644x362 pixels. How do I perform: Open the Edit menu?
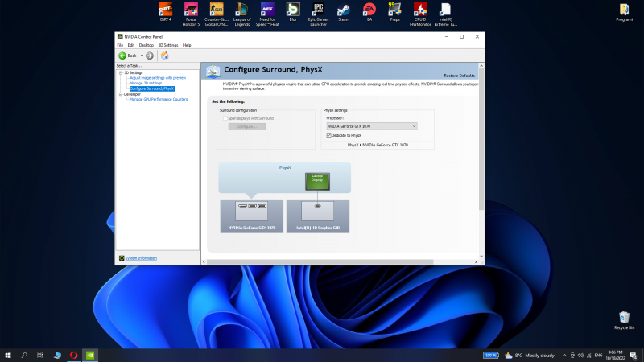point(131,45)
